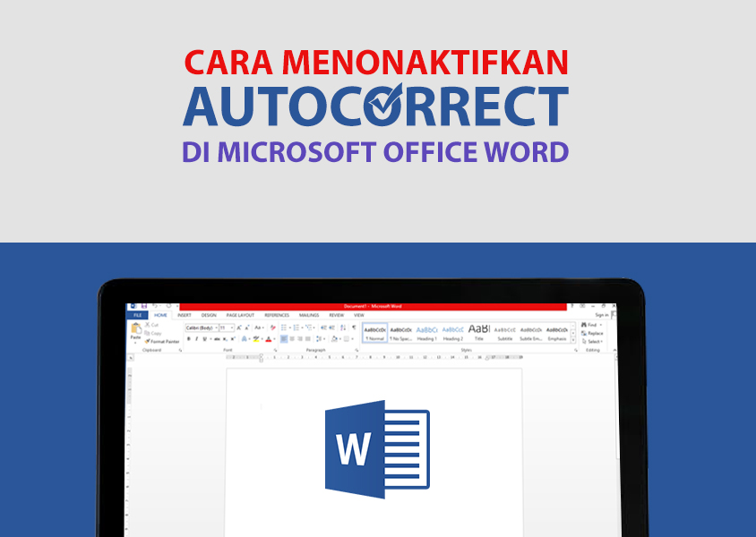Select the Format Painter tool

[161, 342]
